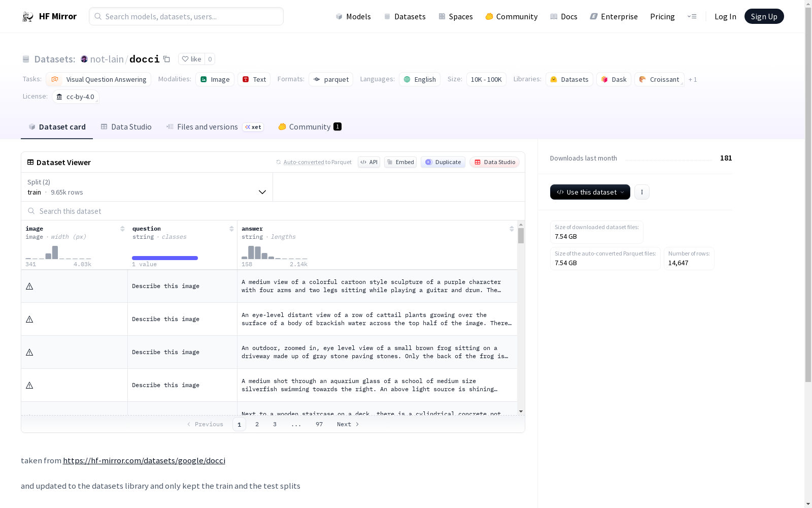The image size is (812, 508).
Task: Switch to the Dataset card tab
Action: (x=57, y=127)
